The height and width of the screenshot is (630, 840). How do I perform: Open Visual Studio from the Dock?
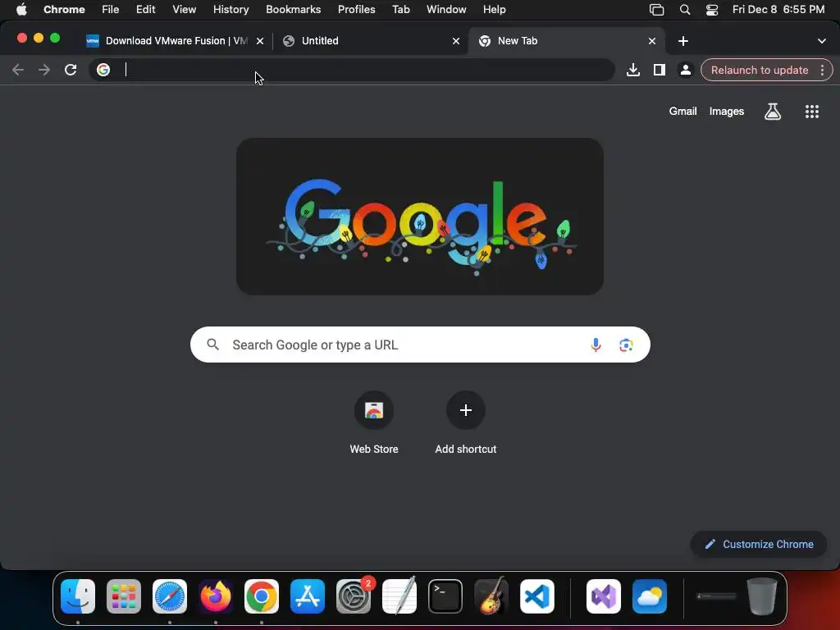604,596
